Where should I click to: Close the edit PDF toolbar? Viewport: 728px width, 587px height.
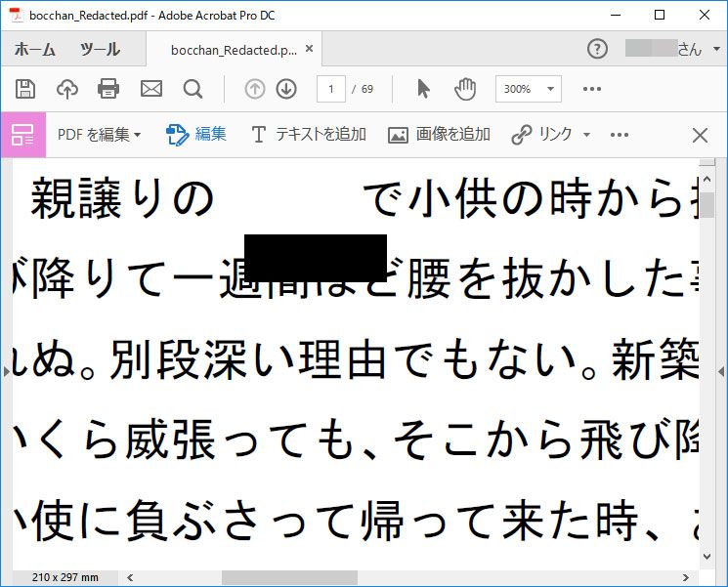click(x=700, y=135)
